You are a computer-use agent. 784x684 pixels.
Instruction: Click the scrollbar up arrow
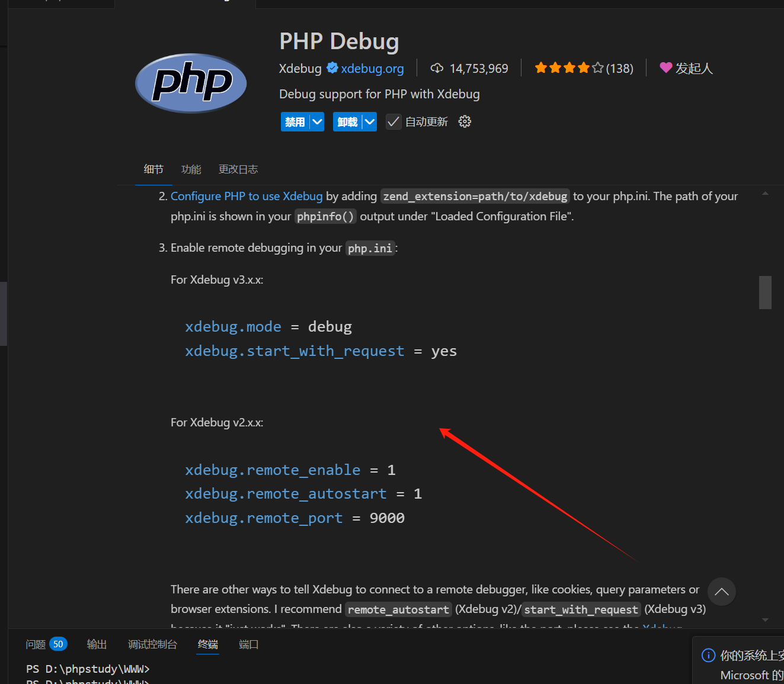(x=765, y=193)
